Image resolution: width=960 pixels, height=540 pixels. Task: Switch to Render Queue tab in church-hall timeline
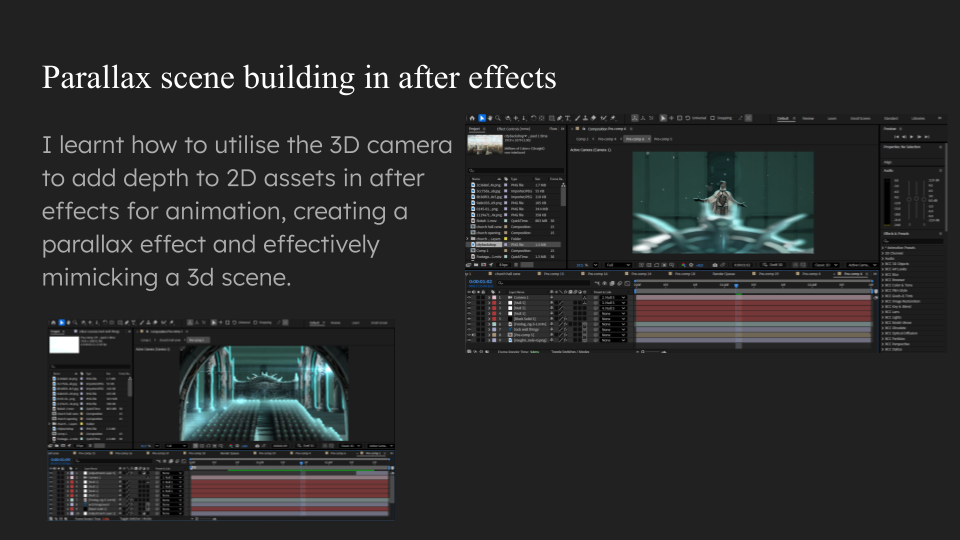click(x=230, y=453)
